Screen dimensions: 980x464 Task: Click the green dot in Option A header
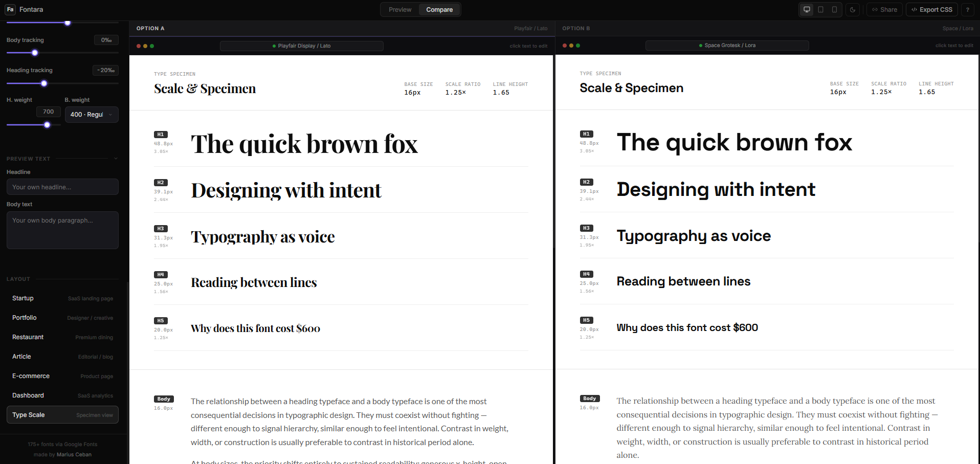pyautogui.click(x=152, y=46)
